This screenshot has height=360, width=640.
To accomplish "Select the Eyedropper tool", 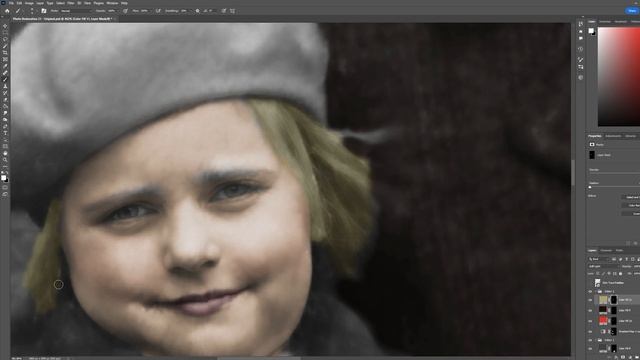I will click(x=5, y=66).
